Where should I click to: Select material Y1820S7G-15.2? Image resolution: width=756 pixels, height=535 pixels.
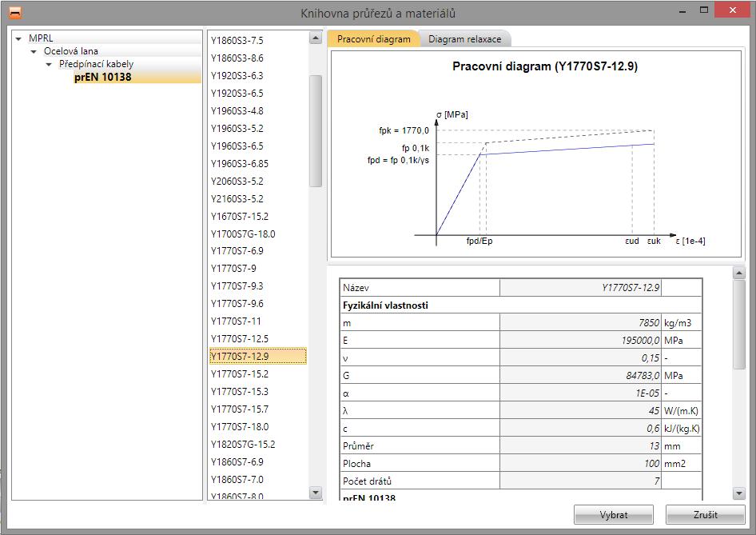(243, 445)
